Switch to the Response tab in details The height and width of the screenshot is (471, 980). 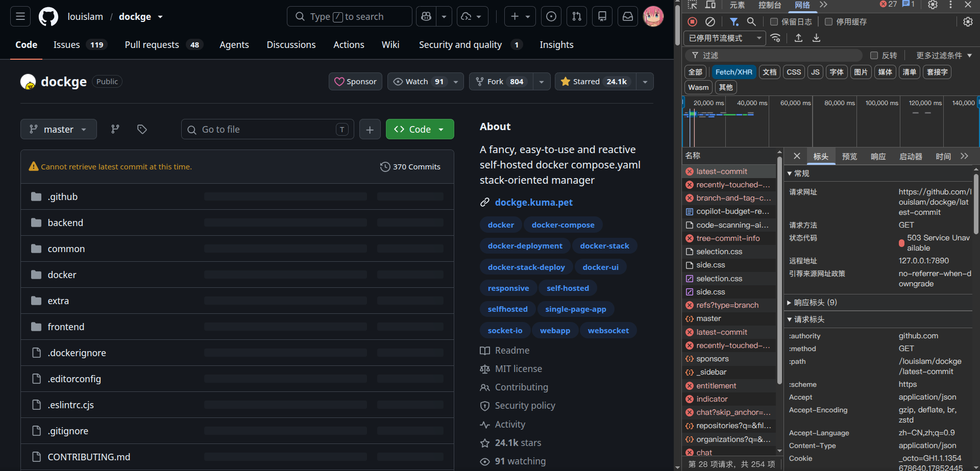[878, 156]
